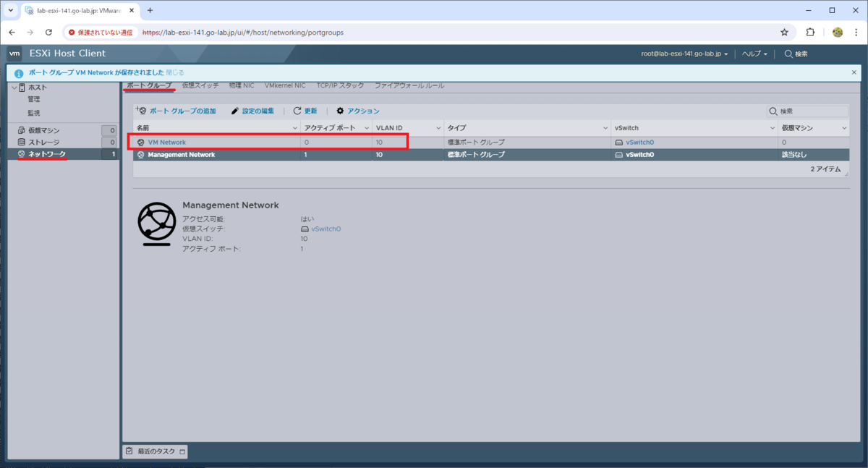The image size is (868, 468).
Task: Select ネットワーク in the navigator
Action: 47,154
